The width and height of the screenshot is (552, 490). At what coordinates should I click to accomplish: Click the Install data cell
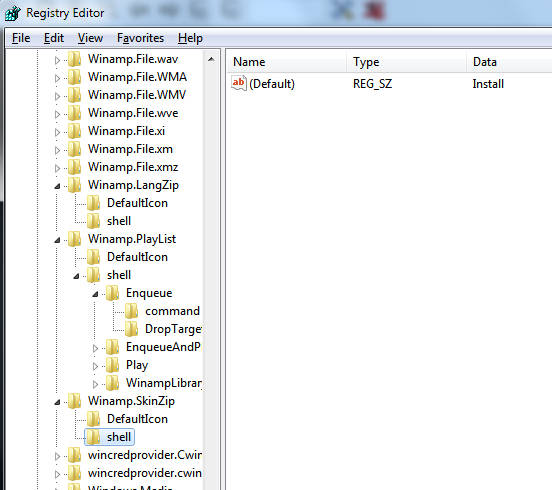pos(488,84)
